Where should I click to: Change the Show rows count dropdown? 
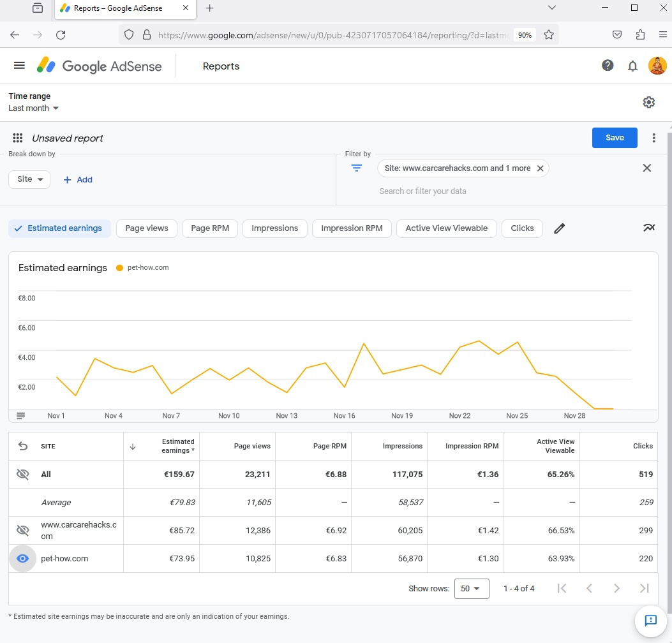coord(472,589)
